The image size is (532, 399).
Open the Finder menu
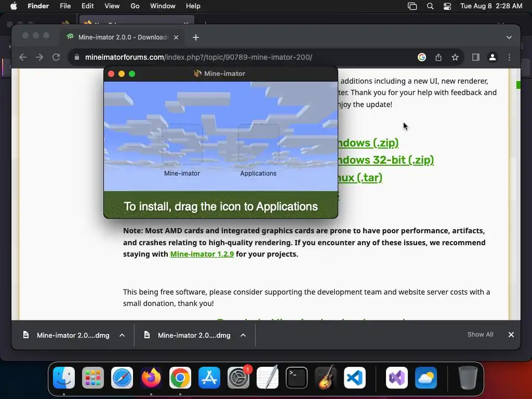[38, 6]
